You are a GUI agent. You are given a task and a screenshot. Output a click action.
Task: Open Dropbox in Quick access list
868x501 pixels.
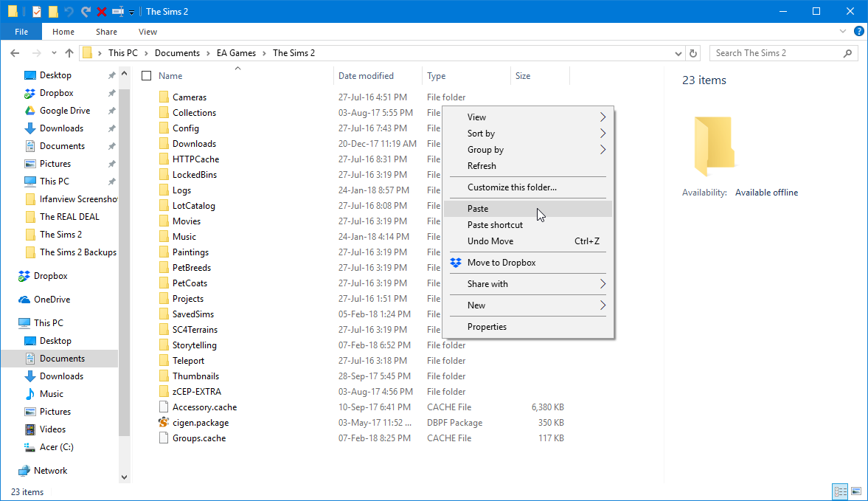[57, 93]
